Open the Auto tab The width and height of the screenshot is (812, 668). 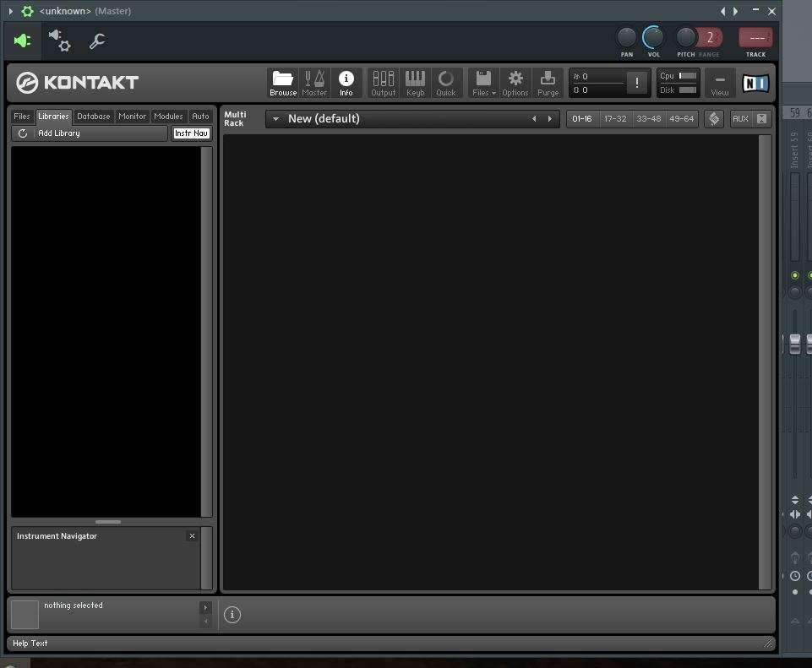(x=200, y=117)
